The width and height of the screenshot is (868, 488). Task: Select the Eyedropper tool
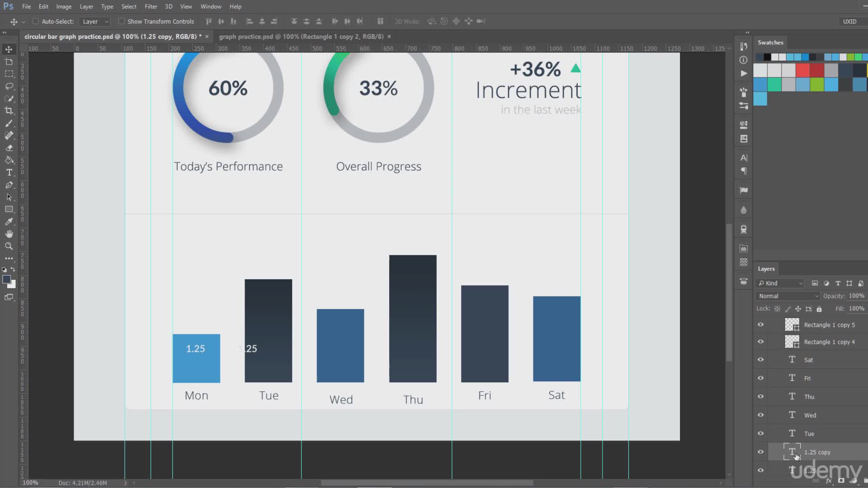pos(9,222)
